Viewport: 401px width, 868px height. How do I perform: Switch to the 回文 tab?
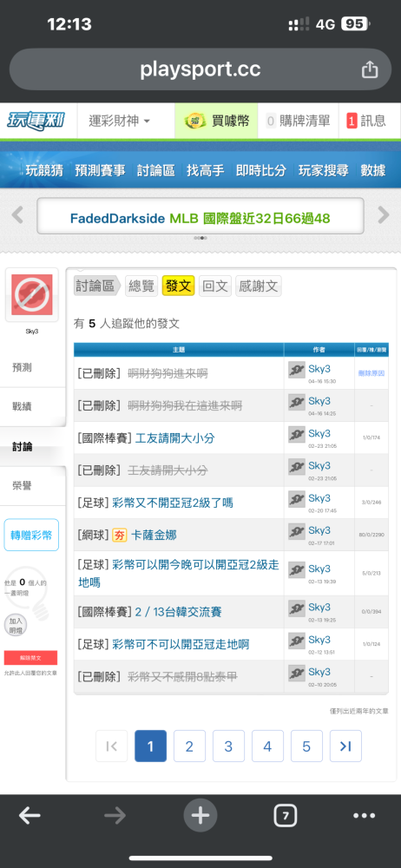pyautogui.click(x=215, y=286)
